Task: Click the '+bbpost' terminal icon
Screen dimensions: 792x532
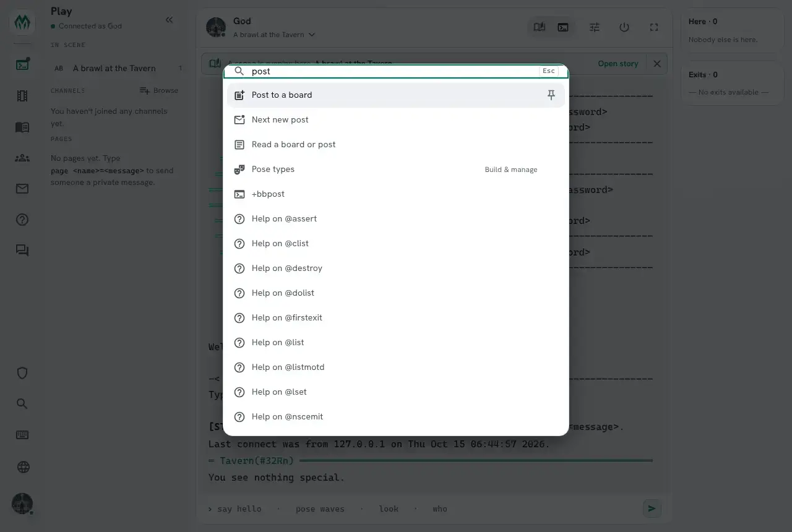Action: 239,194
